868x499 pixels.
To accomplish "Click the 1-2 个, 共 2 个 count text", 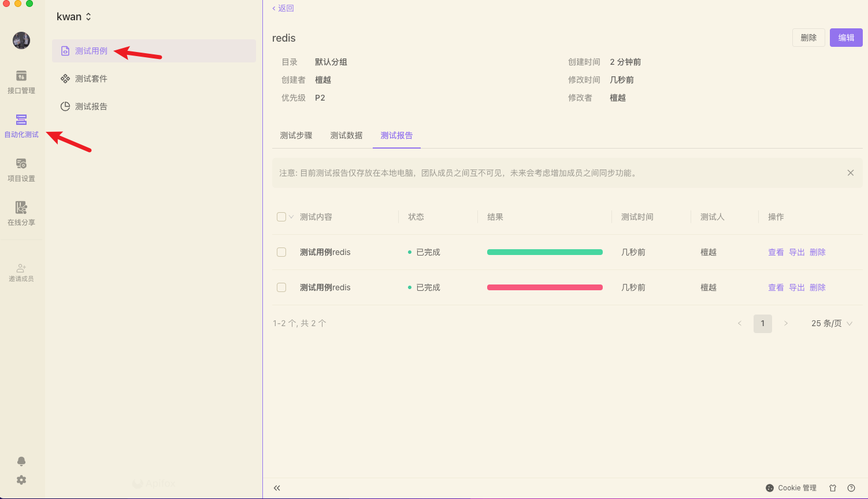I will click(x=299, y=323).
